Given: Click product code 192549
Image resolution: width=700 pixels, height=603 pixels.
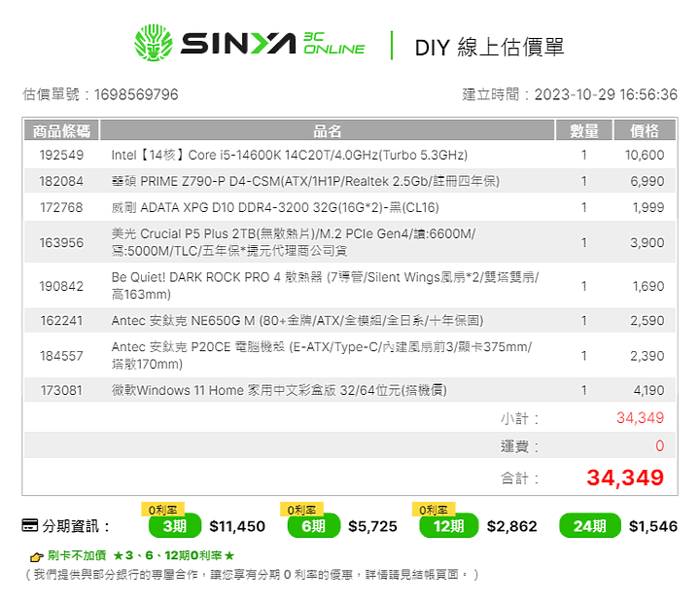Looking at the screenshot, I should [x=61, y=155].
